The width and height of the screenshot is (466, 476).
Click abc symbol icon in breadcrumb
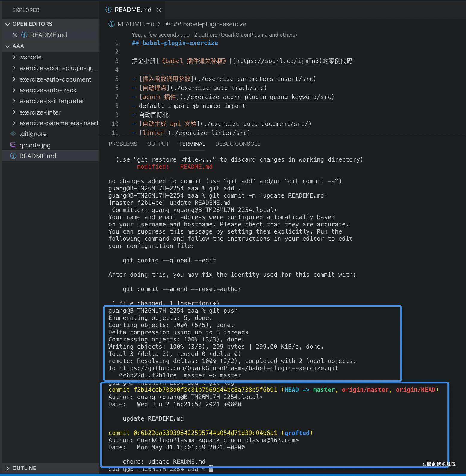pyautogui.click(x=168, y=24)
